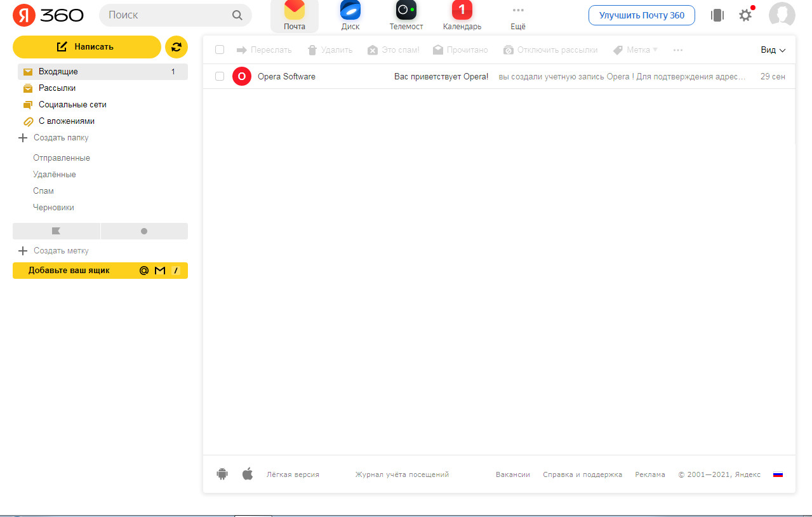The image size is (812, 517).
Task: Click Создать папку link
Action: [54, 138]
